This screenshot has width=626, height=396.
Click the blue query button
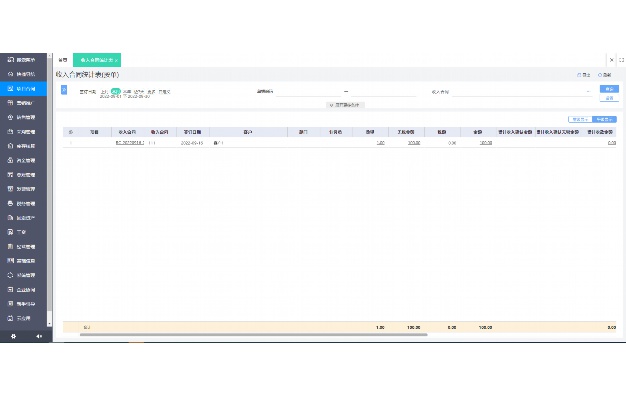tap(609, 89)
